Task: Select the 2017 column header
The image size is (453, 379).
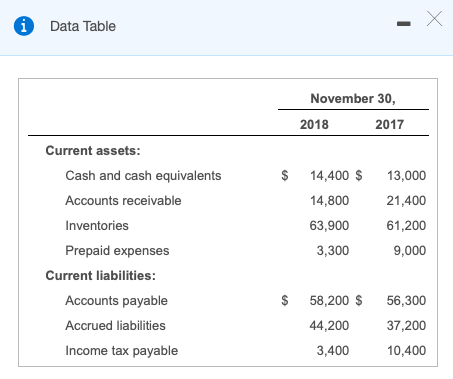Action: coord(389,124)
